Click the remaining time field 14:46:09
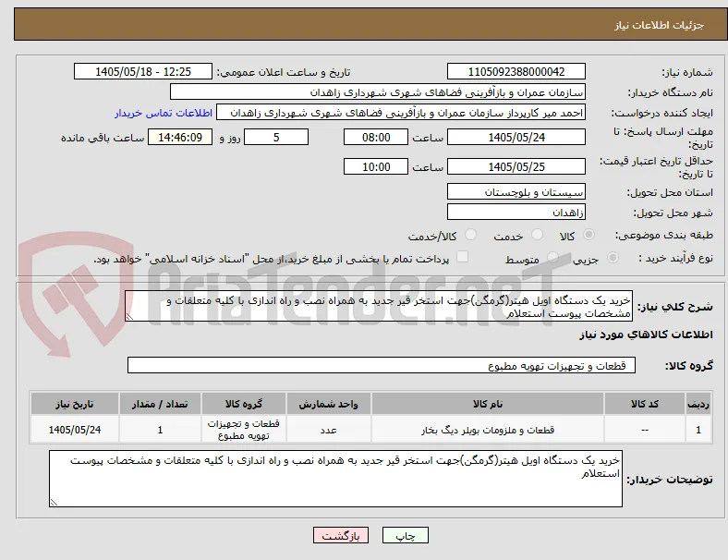The height and width of the screenshot is (560, 728). [x=180, y=138]
